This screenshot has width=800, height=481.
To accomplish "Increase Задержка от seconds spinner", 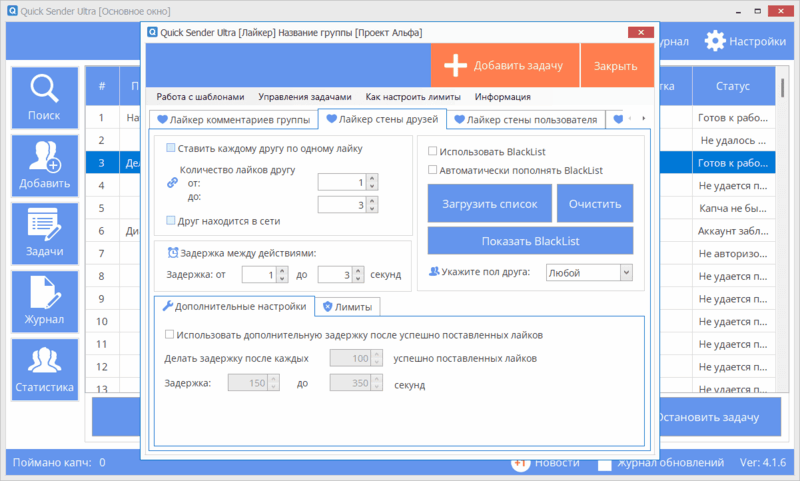I will (x=282, y=270).
